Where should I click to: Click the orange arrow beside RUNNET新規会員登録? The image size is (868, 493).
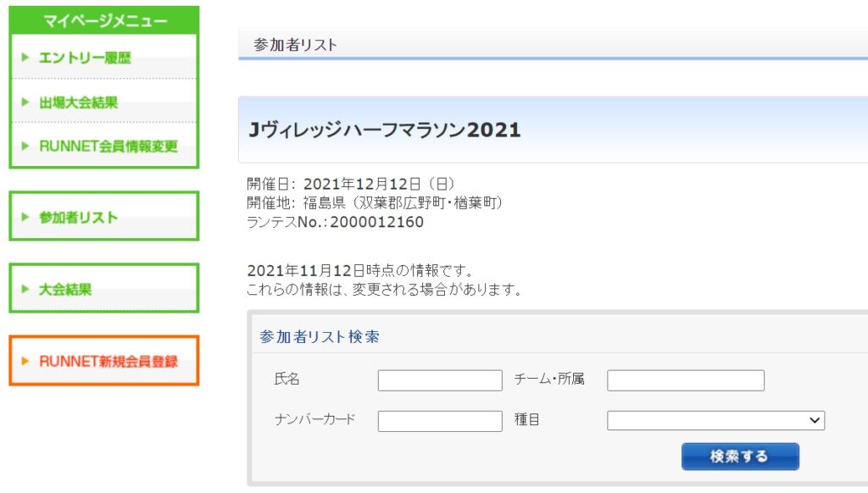pos(25,361)
